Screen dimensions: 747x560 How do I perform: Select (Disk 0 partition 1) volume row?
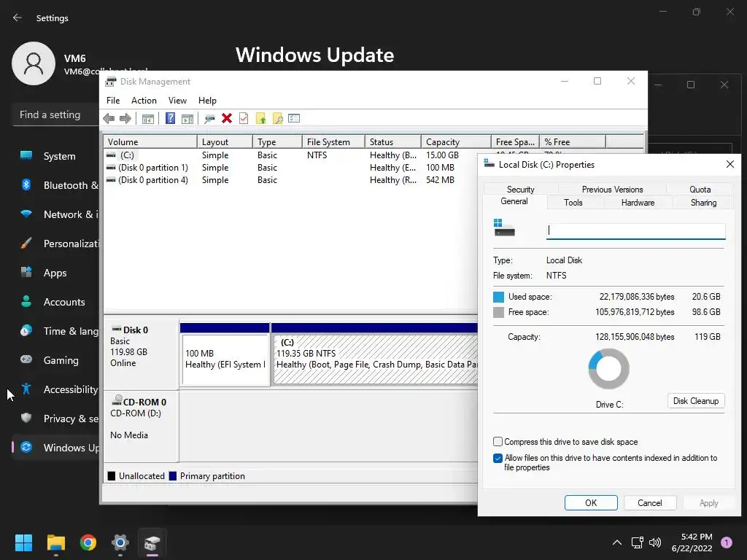click(x=290, y=168)
